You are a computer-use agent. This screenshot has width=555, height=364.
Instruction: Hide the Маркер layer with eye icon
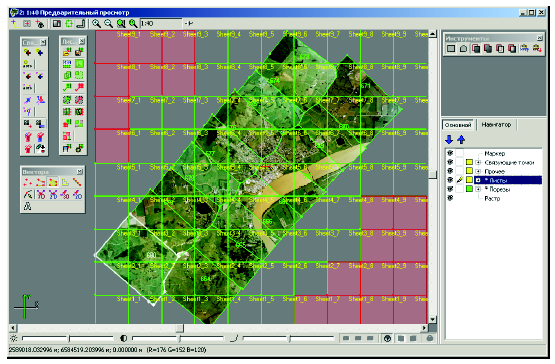[450, 153]
